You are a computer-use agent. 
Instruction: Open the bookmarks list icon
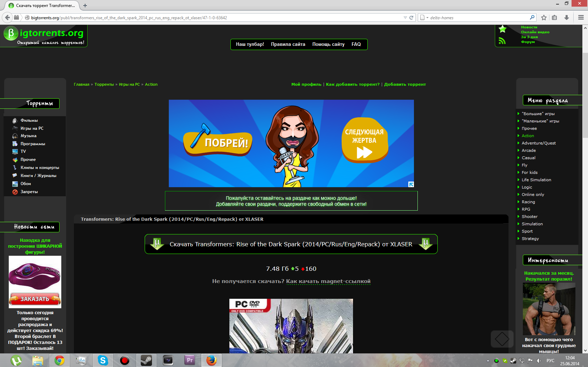tap(554, 17)
